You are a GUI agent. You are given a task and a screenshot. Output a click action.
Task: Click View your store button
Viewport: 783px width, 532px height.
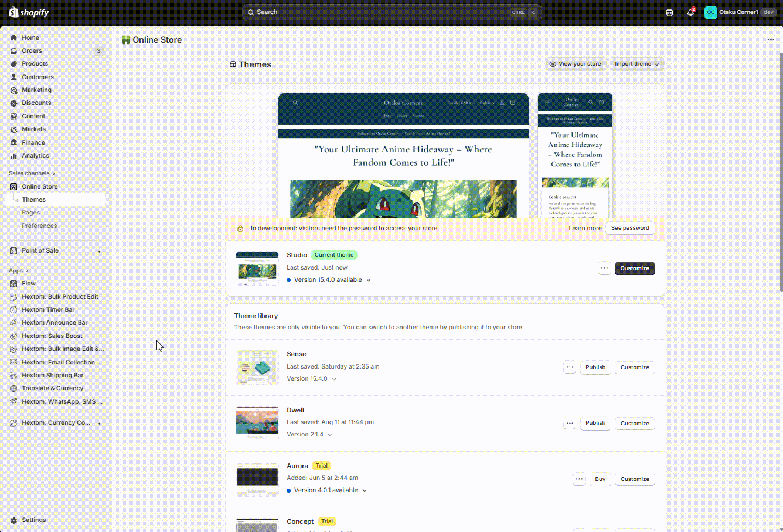(576, 64)
